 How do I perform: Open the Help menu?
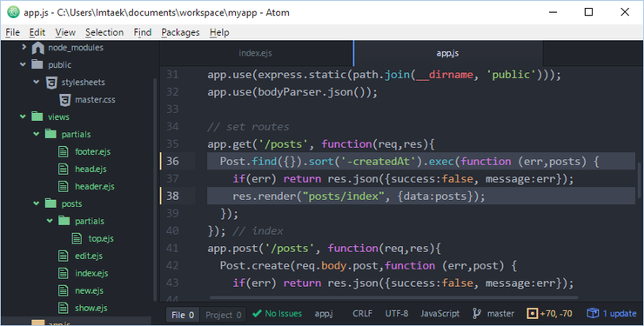click(x=219, y=32)
